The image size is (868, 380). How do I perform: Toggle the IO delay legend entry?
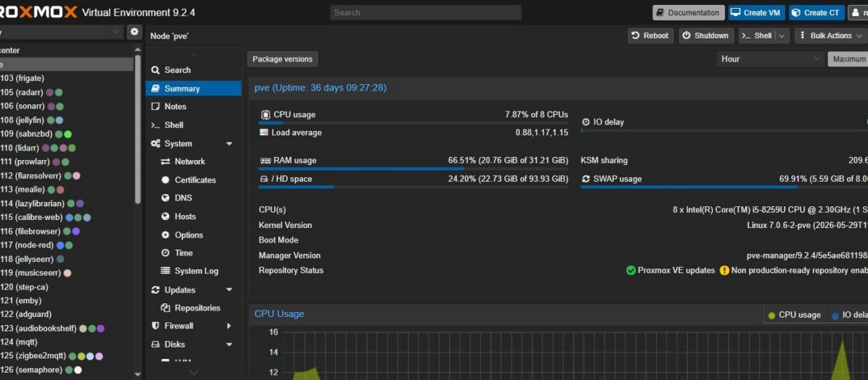click(x=849, y=315)
